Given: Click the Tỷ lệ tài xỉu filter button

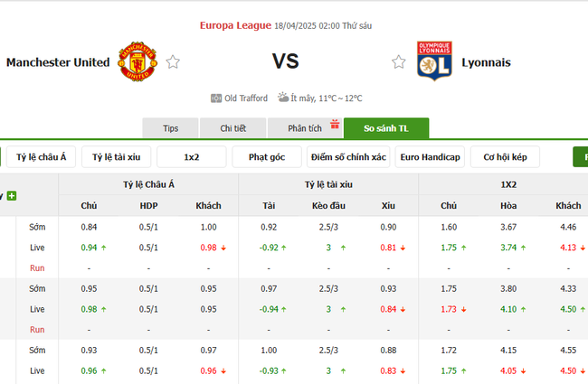Looking at the screenshot, I should [x=117, y=157].
